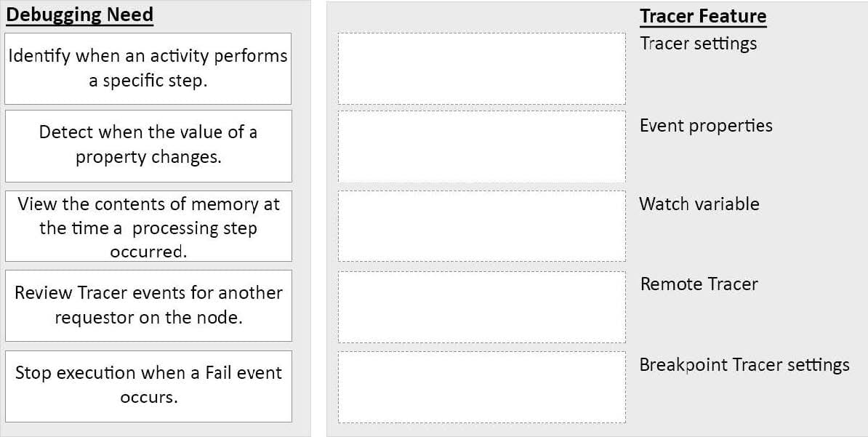Select the empty slot beside Watch variable

click(x=481, y=226)
